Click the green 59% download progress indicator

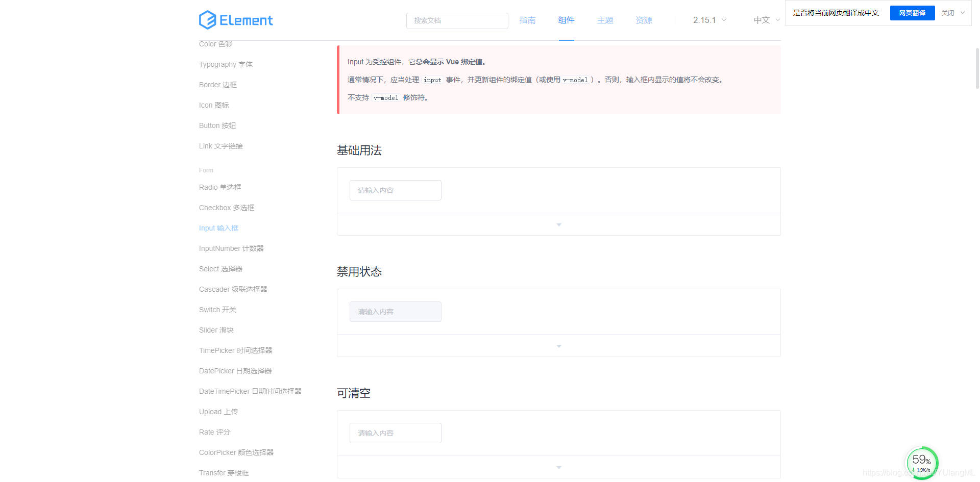[921, 463]
